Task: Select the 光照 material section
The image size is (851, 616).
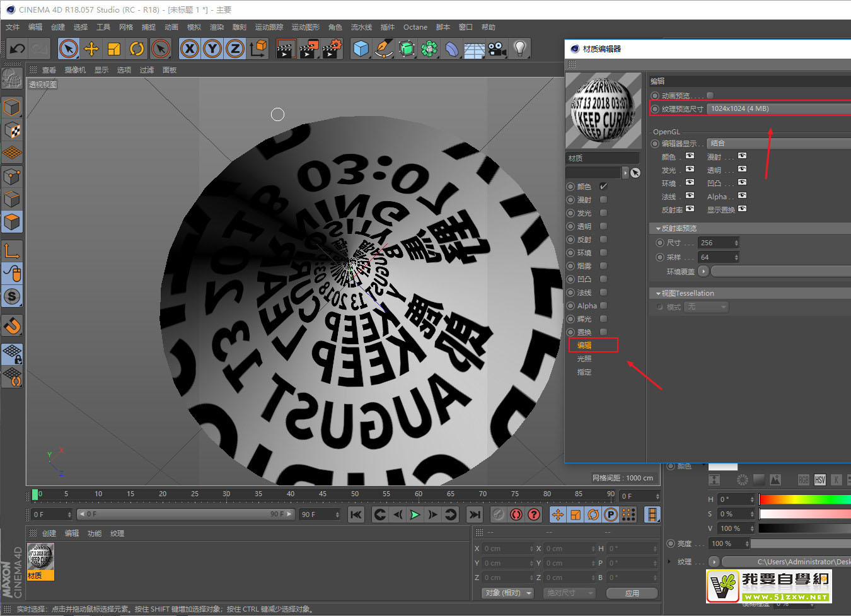Action: tap(584, 359)
